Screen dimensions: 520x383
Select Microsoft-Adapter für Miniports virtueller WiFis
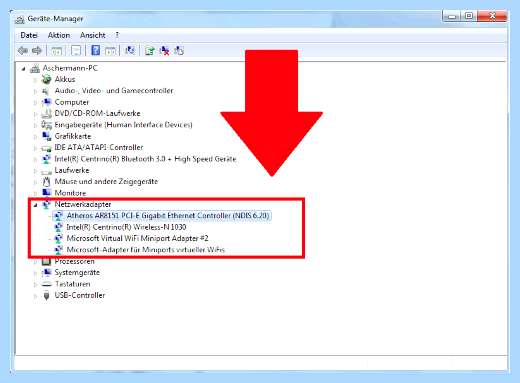(146, 250)
